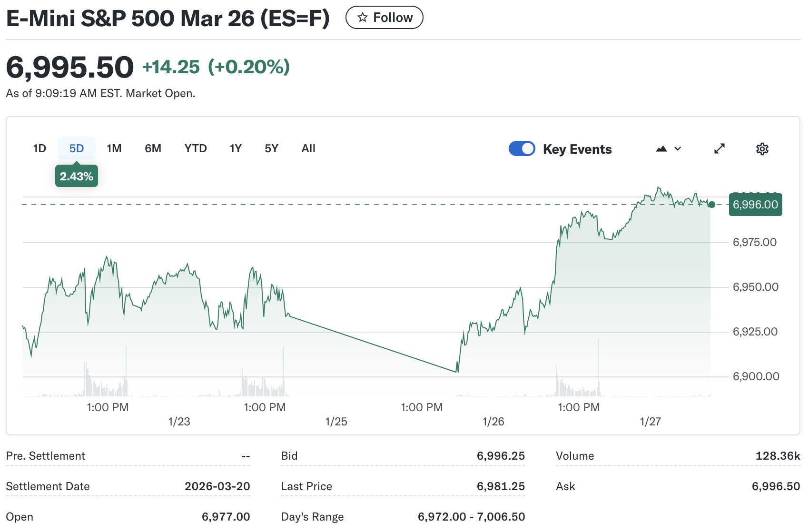Click the Follow button

point(384,17)
